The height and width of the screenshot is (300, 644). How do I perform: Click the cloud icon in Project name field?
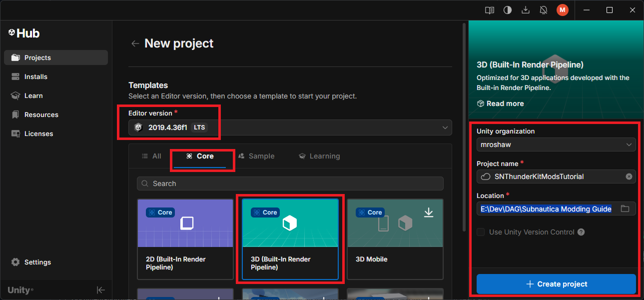click(486, 176)
